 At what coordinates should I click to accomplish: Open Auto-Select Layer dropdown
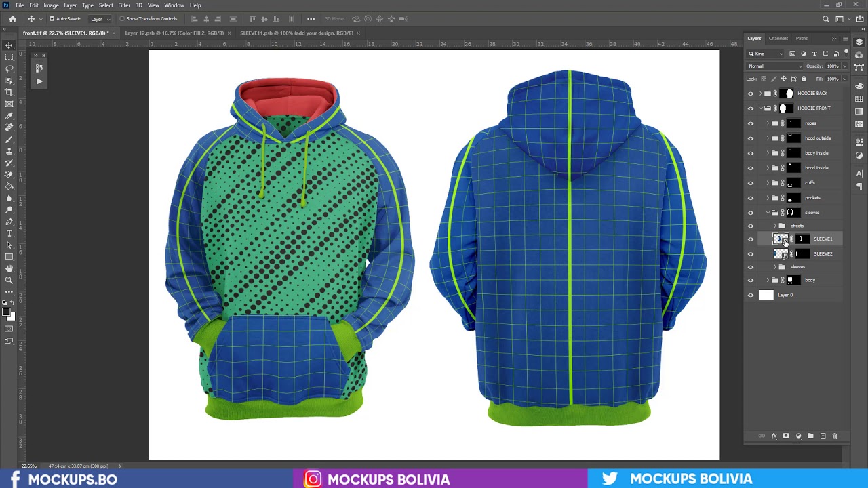pos(99,19)
